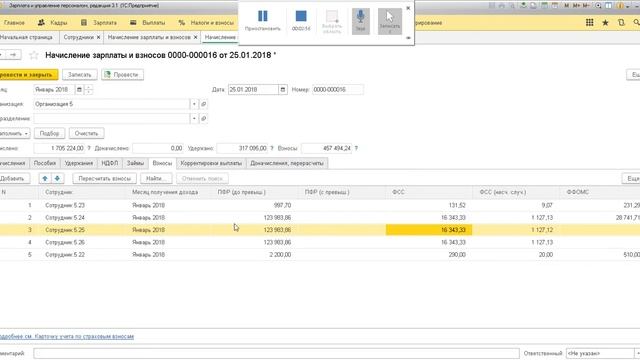
Task: Click the Очистить button
Action: (x=87, y=133)
